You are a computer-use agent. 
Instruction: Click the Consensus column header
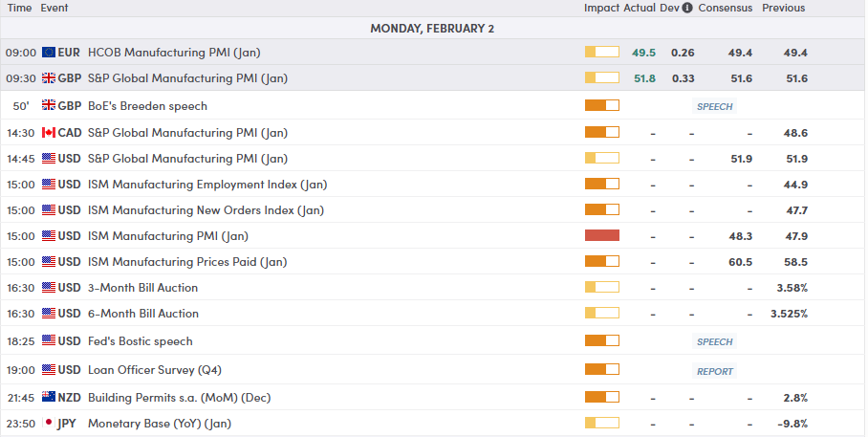point(725,8)
